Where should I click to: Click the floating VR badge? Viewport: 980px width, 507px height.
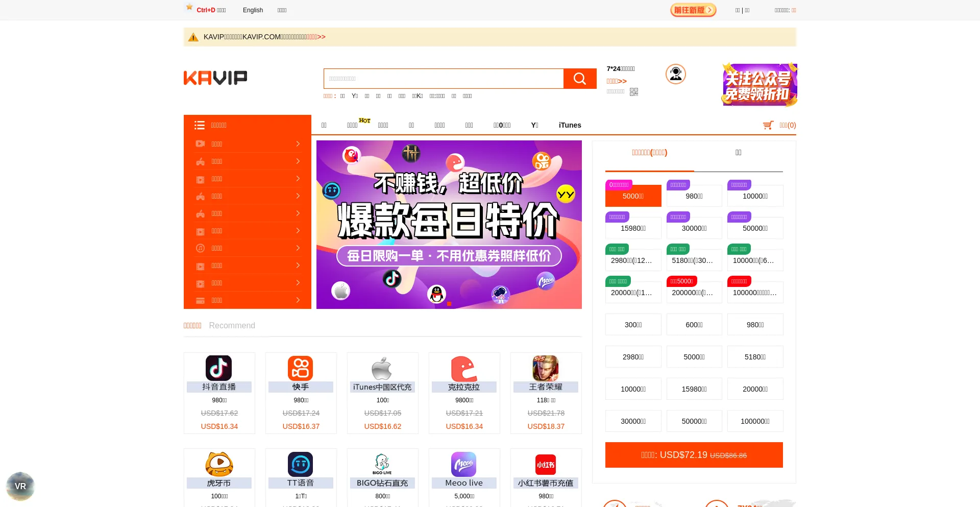tap(20, 486)
